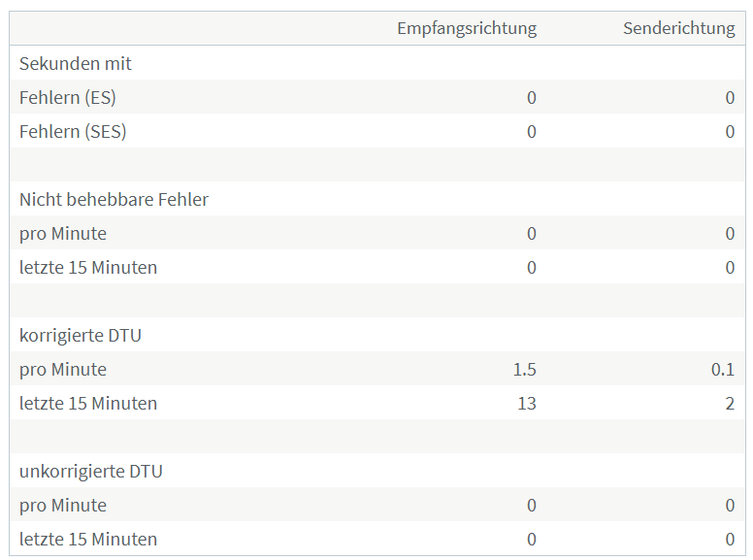753x560 pixels.
Task: Click the "Fehlern (ES)" row label
Action: 68,97
